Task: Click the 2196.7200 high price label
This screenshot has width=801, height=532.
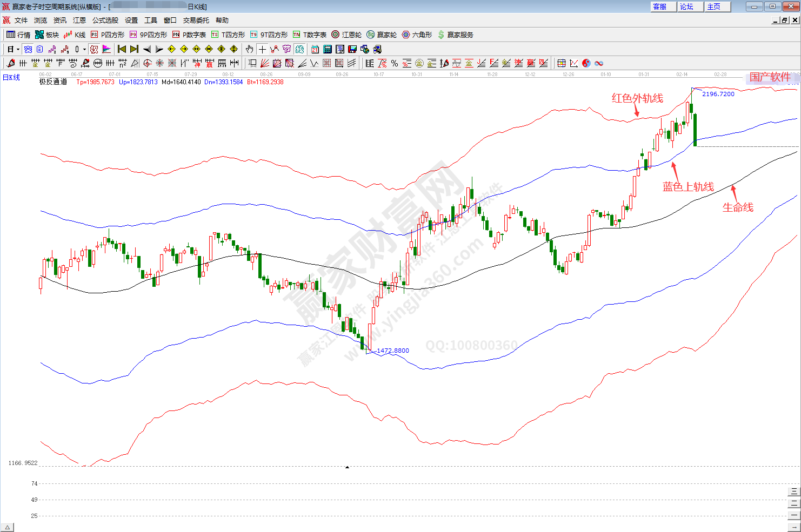Action: [x=718, y=94]
